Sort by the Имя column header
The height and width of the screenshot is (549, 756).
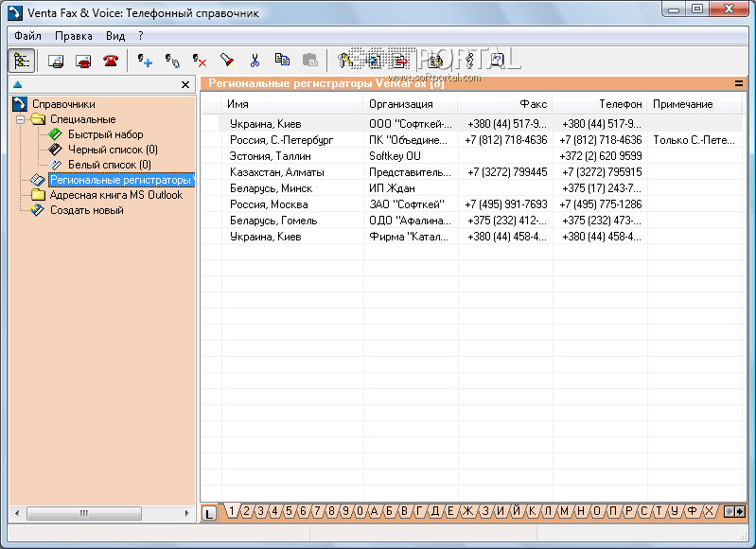tap(292, 104)
